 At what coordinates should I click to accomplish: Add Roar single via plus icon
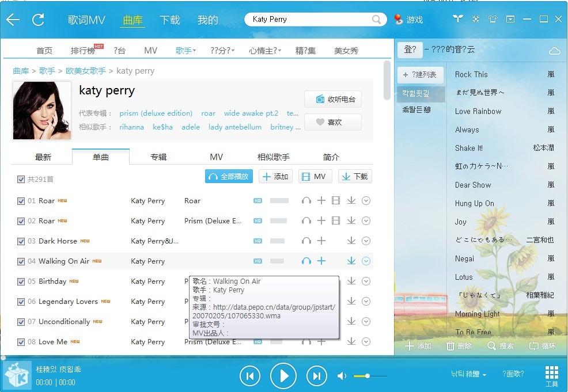click(321, 200)
